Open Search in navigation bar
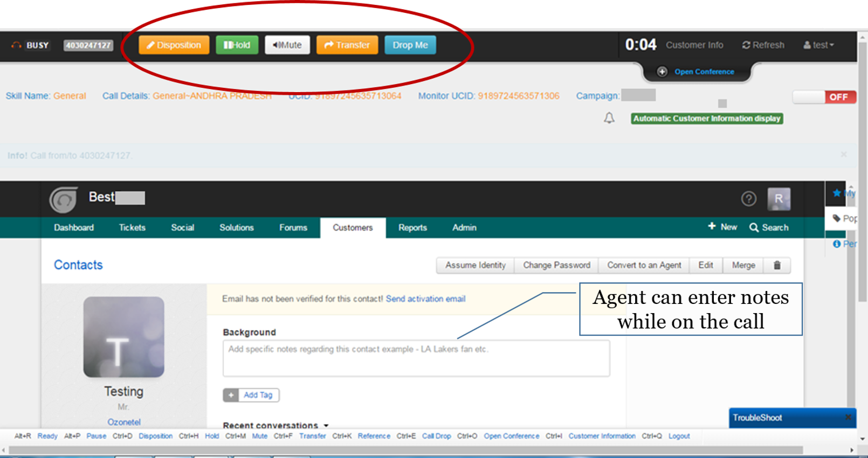Screen dimensions: 868x458 click(x=769, y=227)
